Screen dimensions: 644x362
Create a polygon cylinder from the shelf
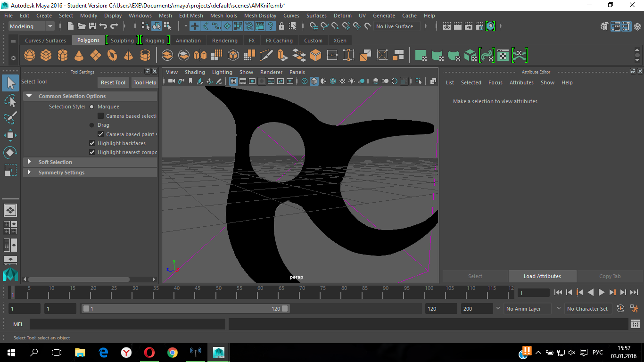tap(63, 56)
